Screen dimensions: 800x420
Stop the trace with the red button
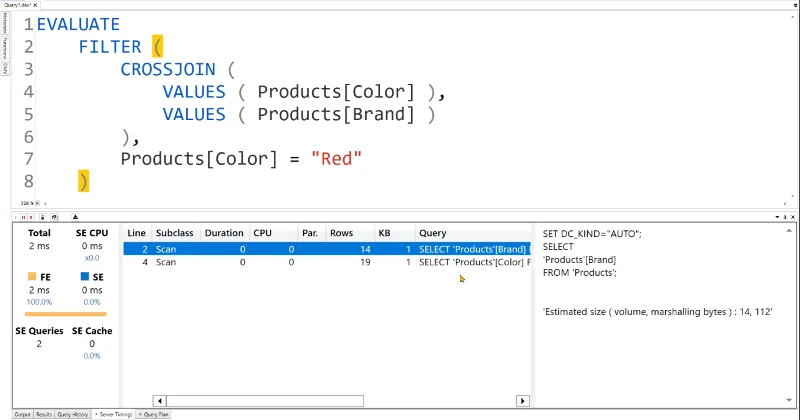(31, 217)
